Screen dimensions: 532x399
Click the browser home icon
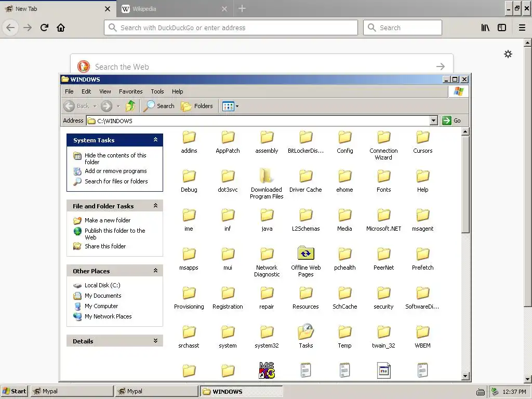tap(61, 28)
